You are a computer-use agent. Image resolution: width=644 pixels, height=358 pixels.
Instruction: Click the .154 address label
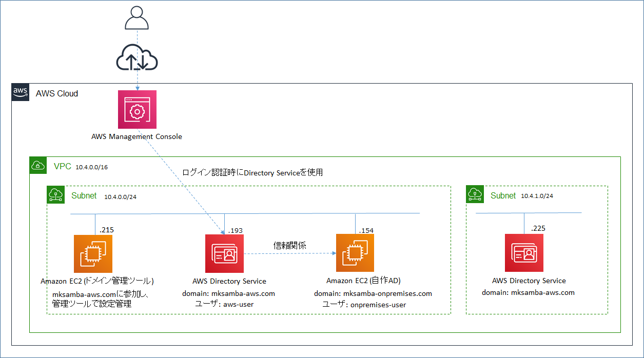[x=366, y=230]
